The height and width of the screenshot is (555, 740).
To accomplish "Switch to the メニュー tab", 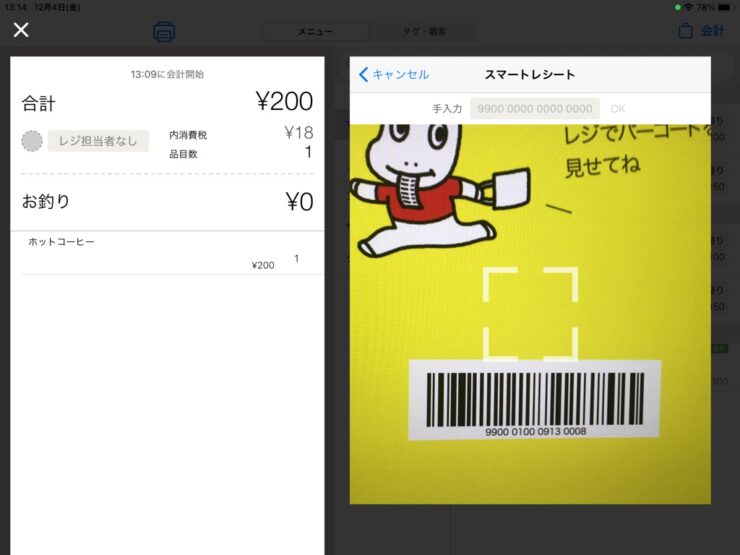I will 315,32.
